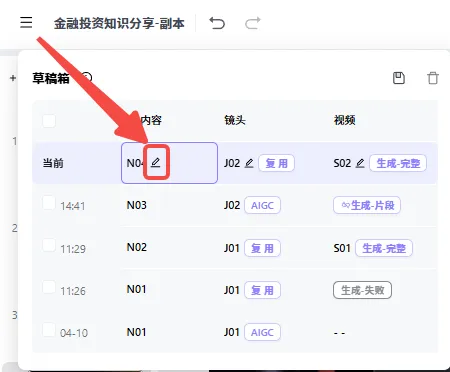Image resolution: width=450 pixels, height=372 pixels.
Task: Undo the last action
Action: (x=217, y=23)
